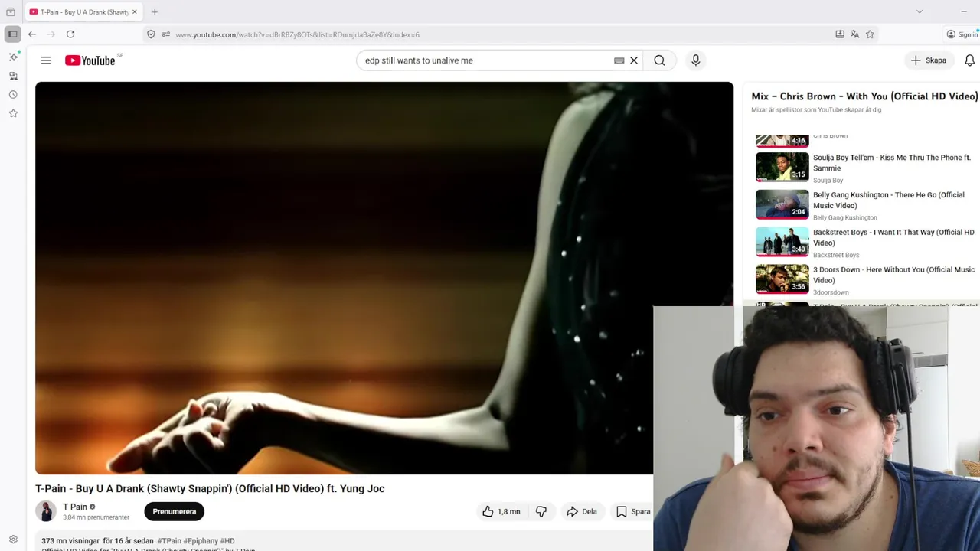Open the tab workspaces icon at top-left
Viewport: 980px width, 551px height.
(x=11, y=11)
